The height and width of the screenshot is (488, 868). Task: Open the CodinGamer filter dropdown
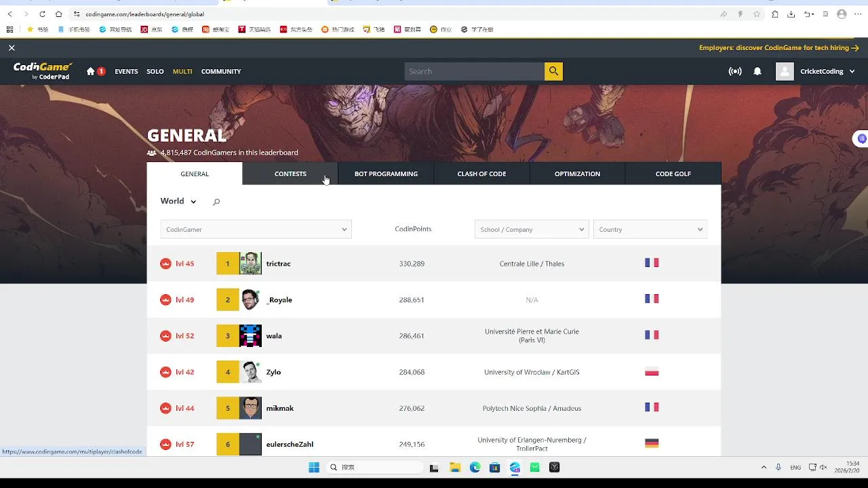click(x=256, y=229)
